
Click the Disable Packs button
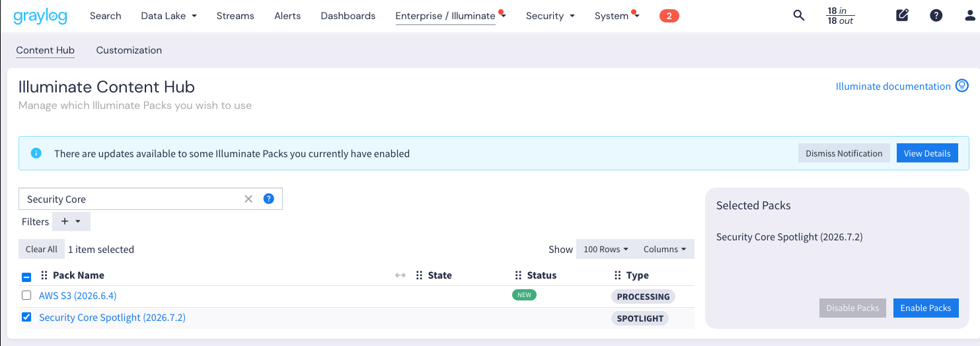pos(852,308)
